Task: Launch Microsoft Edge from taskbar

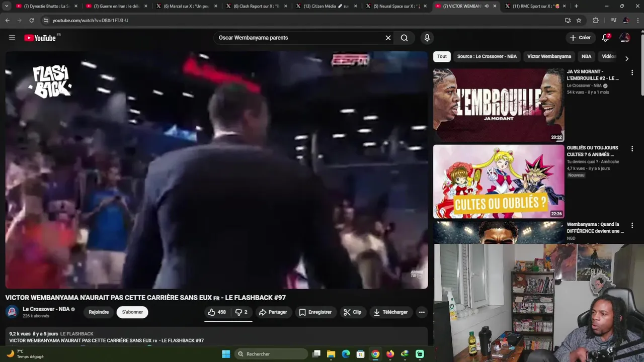Action: (x=346, y=354)
